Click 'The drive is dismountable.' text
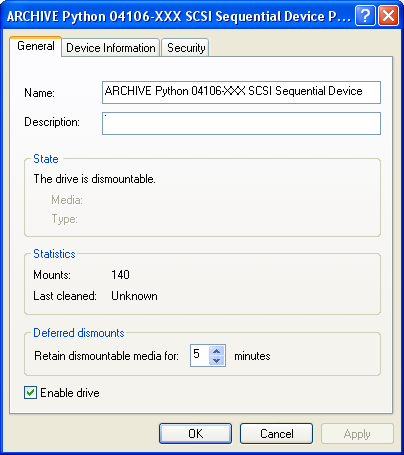 (94, 179)
